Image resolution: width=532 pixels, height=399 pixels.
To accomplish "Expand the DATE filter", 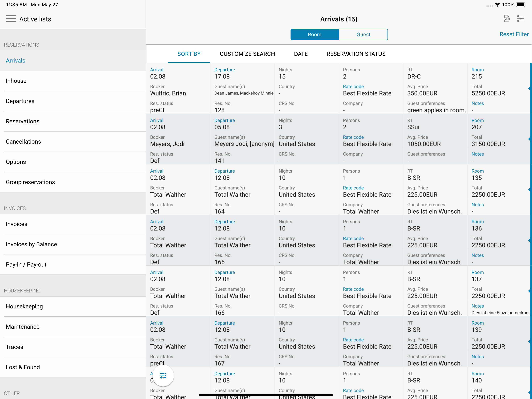I will point(301,54).
